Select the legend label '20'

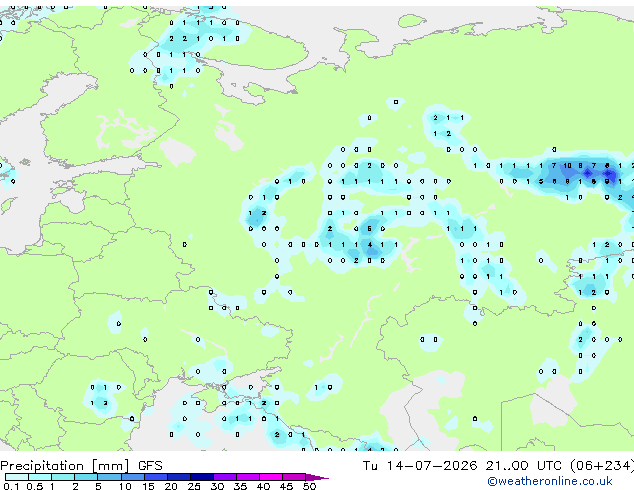coord(171,486)
